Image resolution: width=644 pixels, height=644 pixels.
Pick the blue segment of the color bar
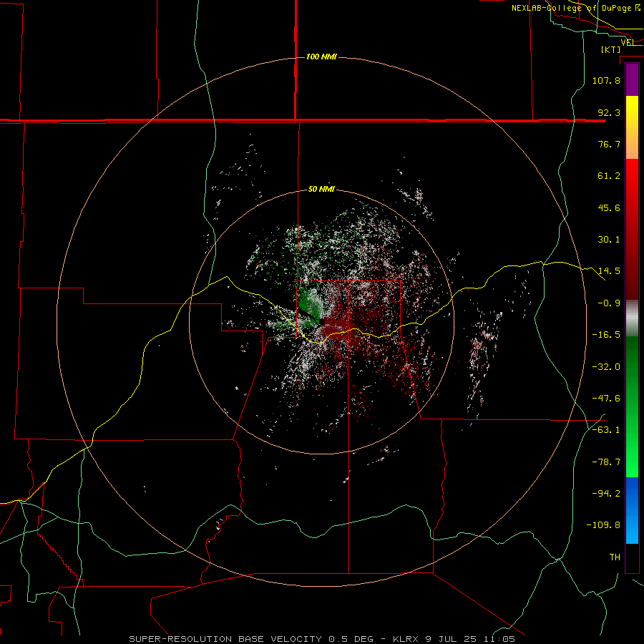[x=632, y=510]
